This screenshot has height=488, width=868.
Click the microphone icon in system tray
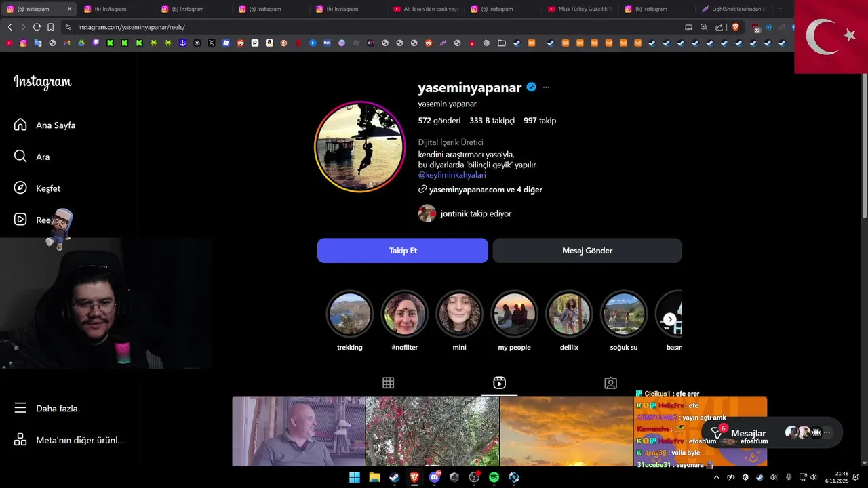tap(788, 477)
